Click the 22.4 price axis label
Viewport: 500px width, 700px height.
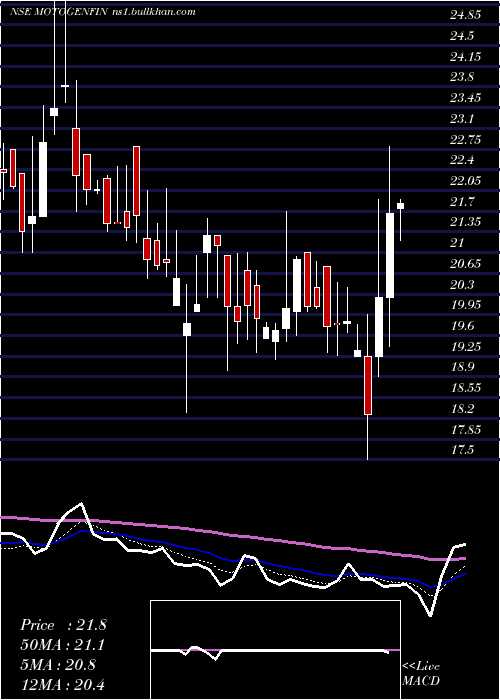point(462,160)
